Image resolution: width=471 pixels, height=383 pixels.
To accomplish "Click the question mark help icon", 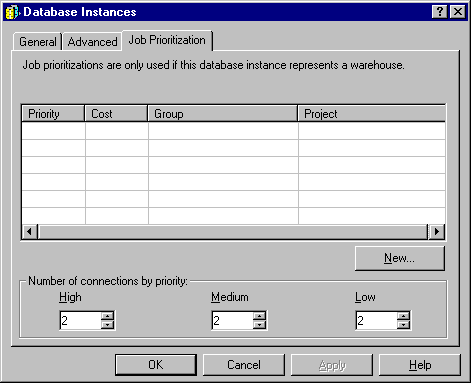I will point(440,12).
